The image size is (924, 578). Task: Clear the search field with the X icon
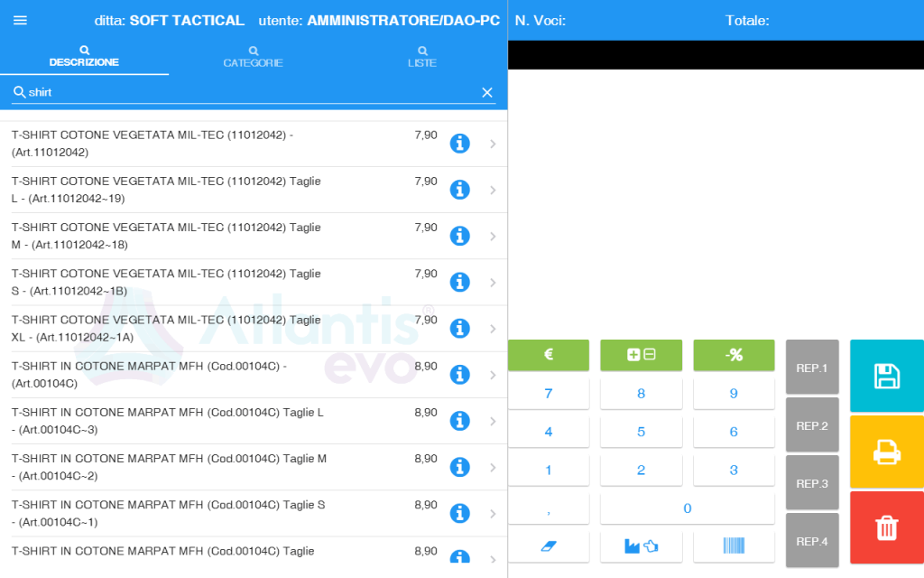(x=487, y=92)
